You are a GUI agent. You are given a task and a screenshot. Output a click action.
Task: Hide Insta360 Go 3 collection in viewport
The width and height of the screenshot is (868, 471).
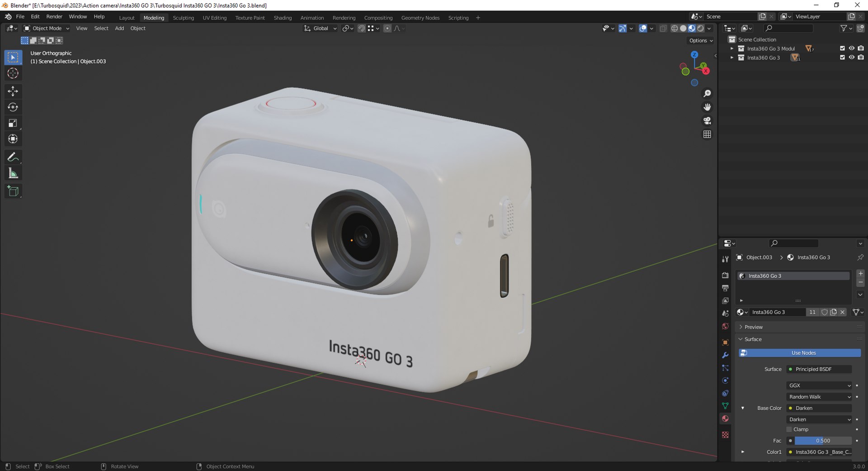coord(852,57)
